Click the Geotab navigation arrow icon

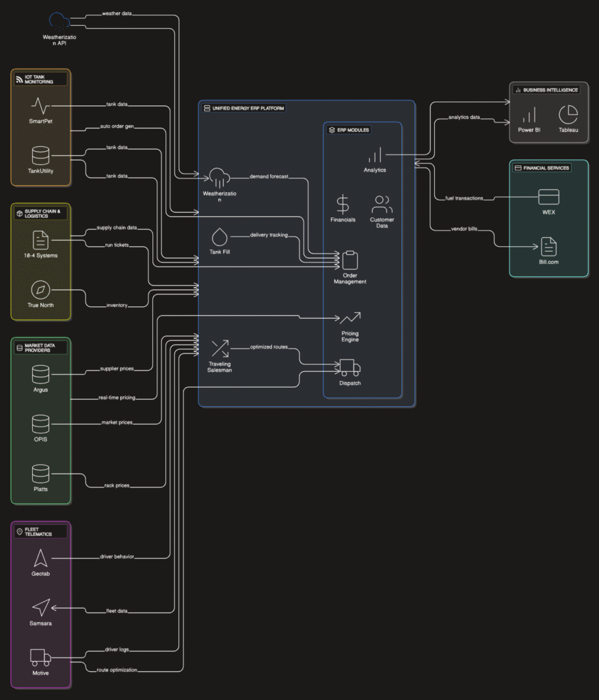pyautogui.click(x=40, y=558)
